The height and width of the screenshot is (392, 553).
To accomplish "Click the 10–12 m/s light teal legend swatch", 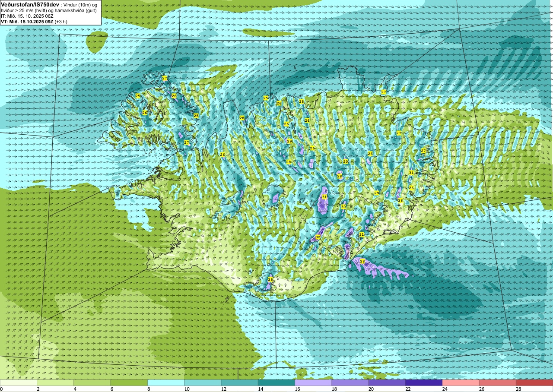I will pos(203,383).
